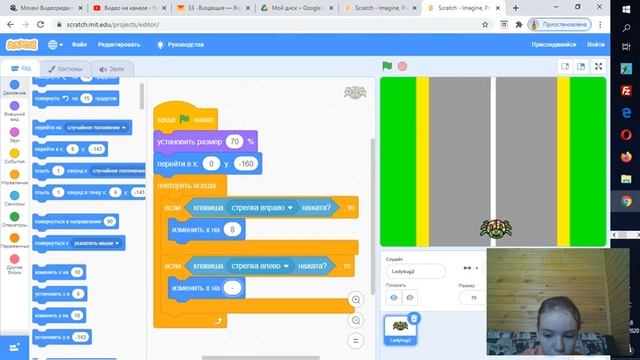The image size is (640, 360).
Task: Click the ladybug sprite on stage
Action: [496, 229]
